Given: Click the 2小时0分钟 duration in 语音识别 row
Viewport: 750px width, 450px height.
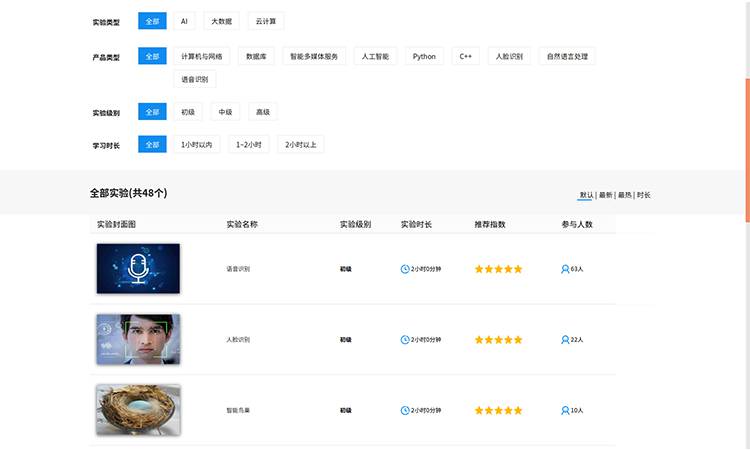Looking at the screenshot, I should coord(426,269).
